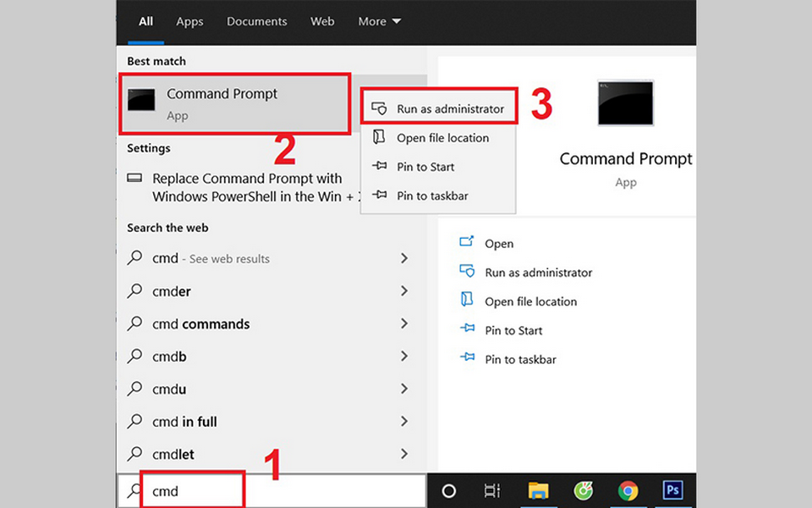Switch to the All tab
Image resolution: width=812 pixels, height=508 pixels.
coord(145,22)
